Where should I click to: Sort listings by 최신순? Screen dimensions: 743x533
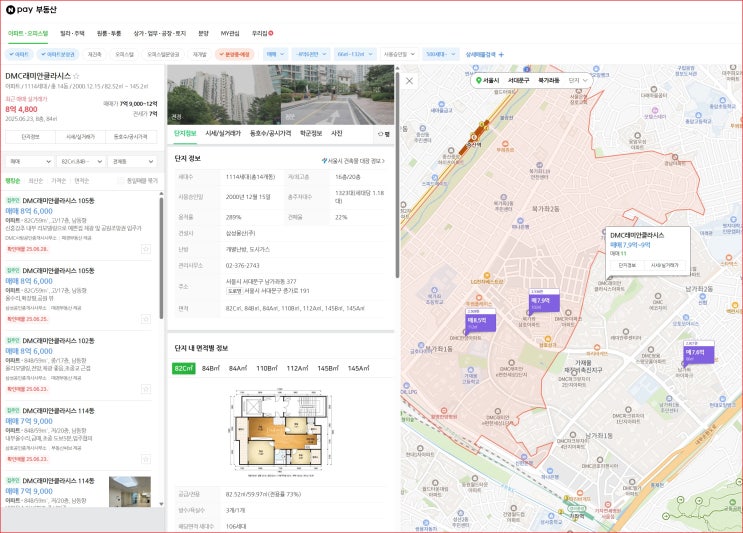[36, 181]
